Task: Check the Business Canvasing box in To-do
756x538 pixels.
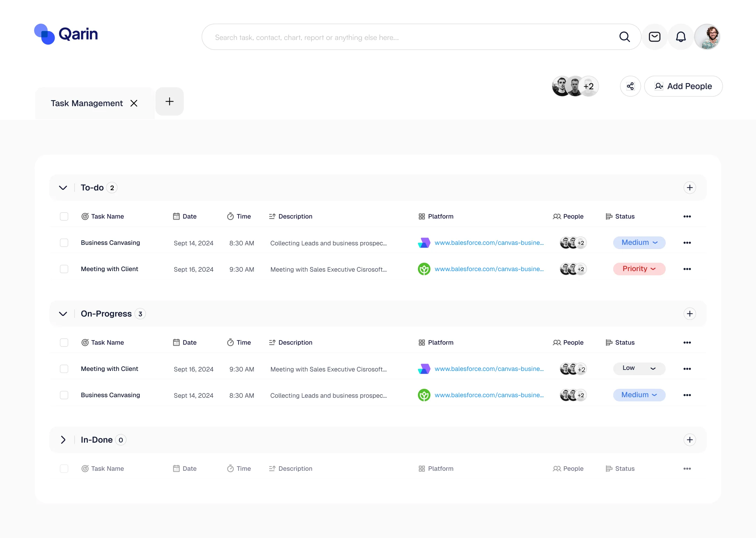Action: coord(64,243)
